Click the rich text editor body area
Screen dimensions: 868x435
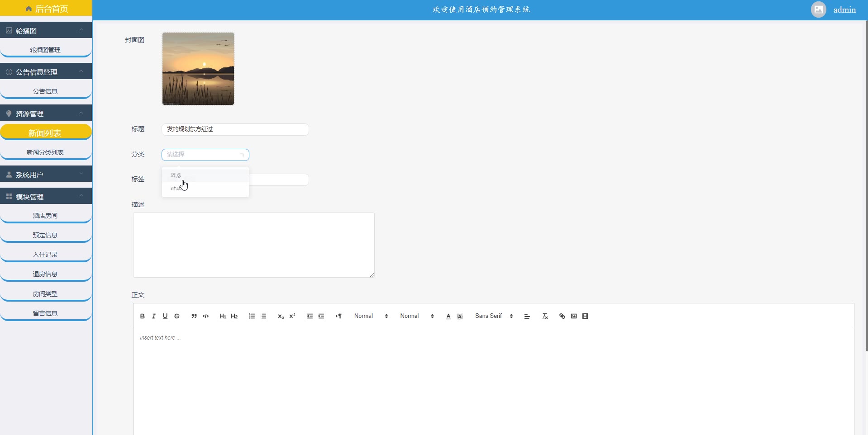click(x=493, y=382)
